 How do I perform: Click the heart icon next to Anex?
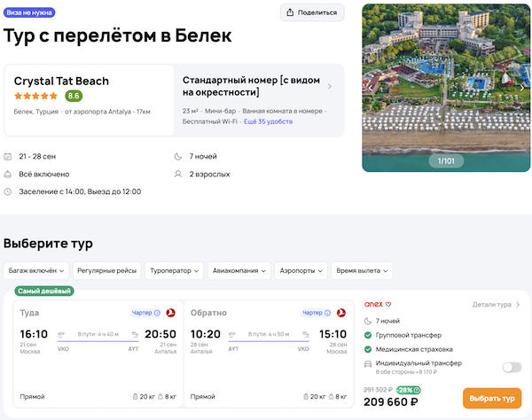pos(387,305)
